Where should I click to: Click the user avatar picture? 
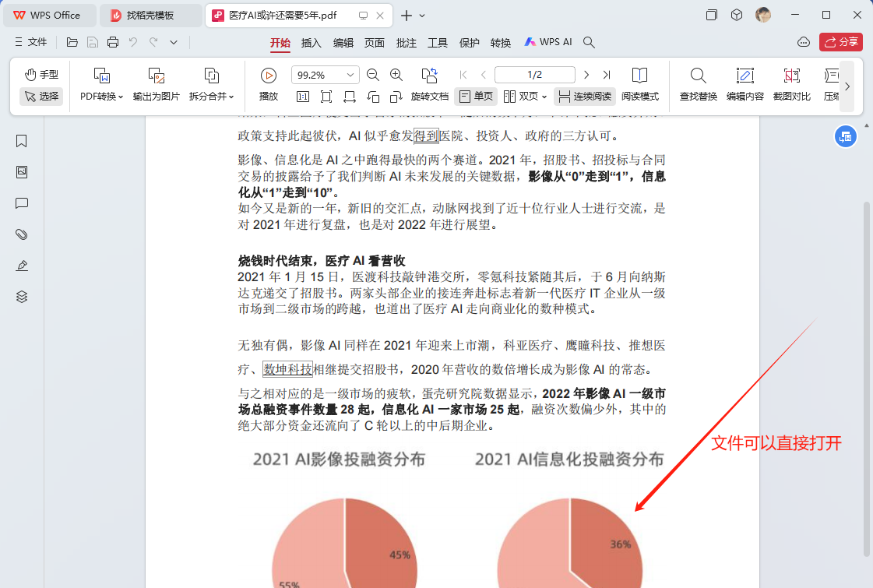click(x=763, y=15)
